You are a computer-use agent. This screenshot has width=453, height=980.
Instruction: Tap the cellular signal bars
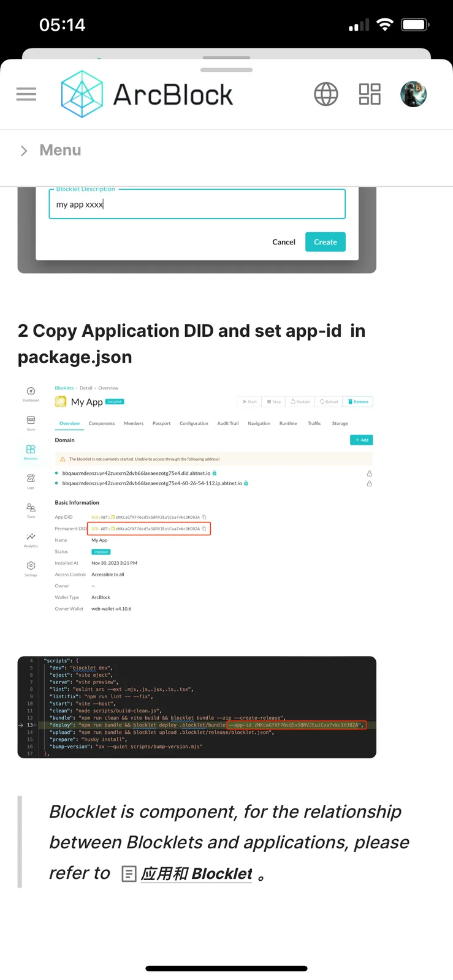pyautogui.click(x=359, y=25)
